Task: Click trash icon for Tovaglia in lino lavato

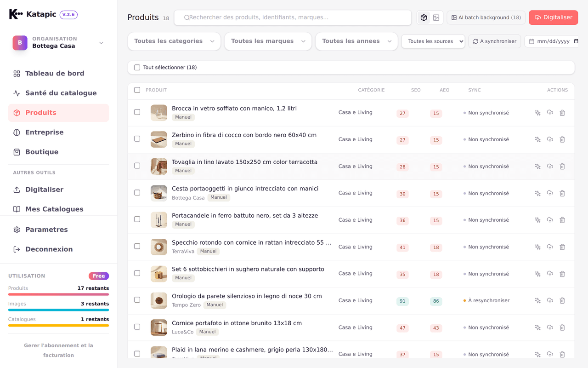Action: click(x=562, y=167)
